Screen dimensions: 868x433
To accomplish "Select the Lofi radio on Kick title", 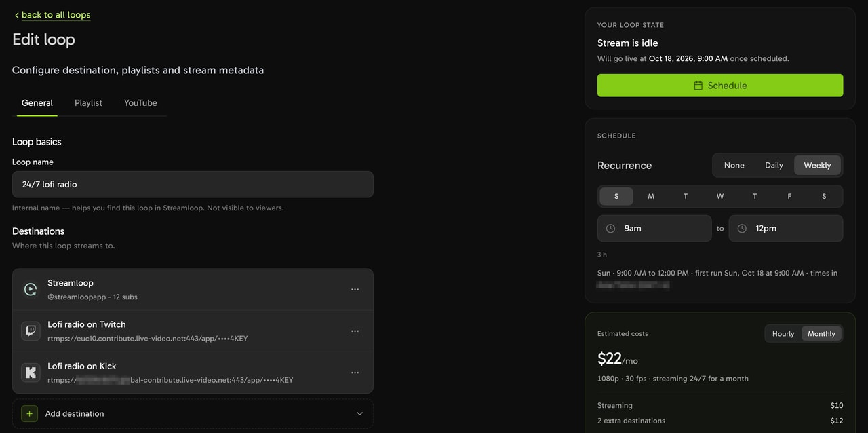I will pyautogui.click(x=82, y=366).
